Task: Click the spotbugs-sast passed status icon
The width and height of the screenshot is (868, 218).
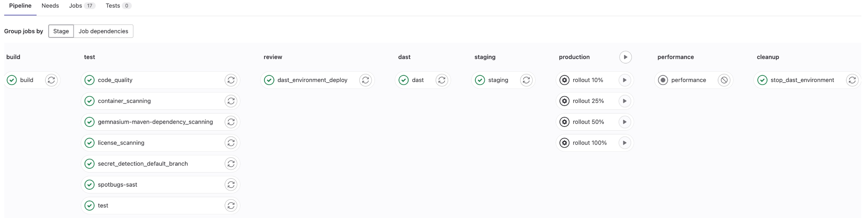Action: (x=89, y=184)
